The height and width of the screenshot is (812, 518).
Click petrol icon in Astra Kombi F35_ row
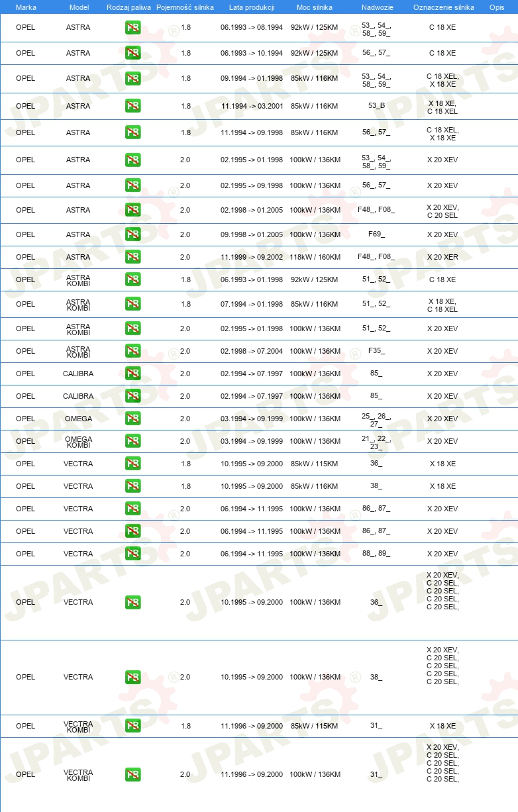132,351
